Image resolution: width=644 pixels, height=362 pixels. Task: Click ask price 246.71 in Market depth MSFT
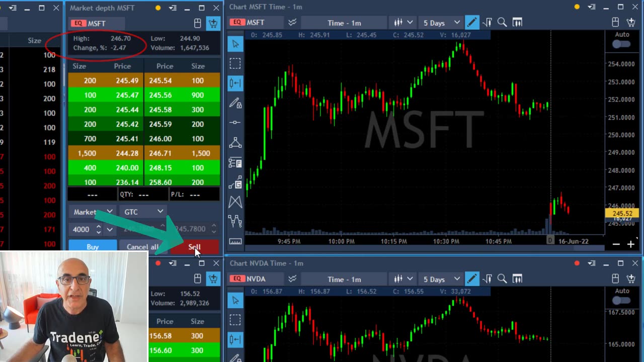click(160, 153)
